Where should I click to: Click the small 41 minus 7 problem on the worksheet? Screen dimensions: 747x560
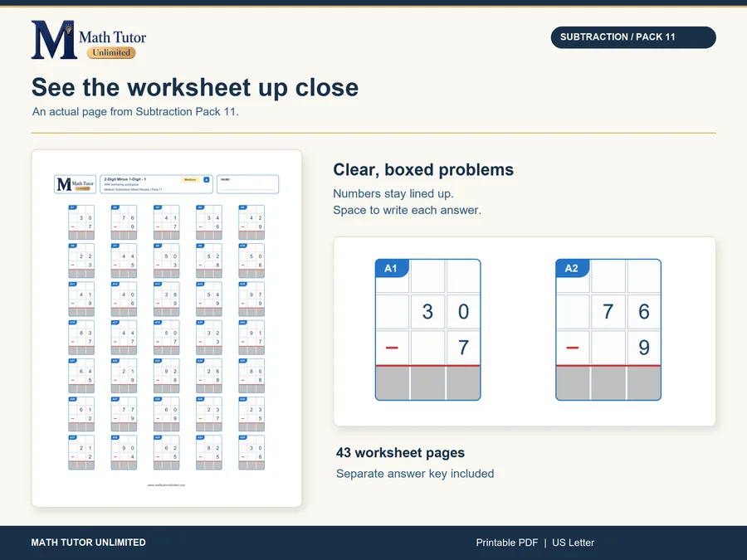(166, 222)
